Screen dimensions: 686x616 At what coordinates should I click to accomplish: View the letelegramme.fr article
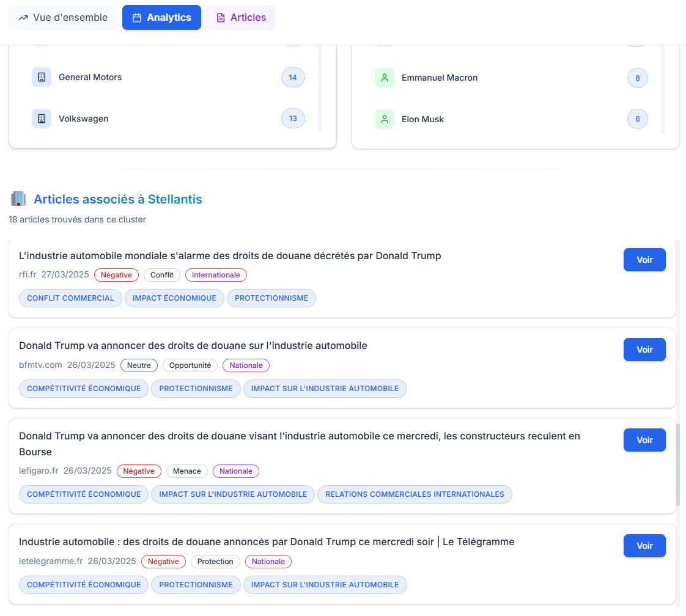(x=644, y=546)
